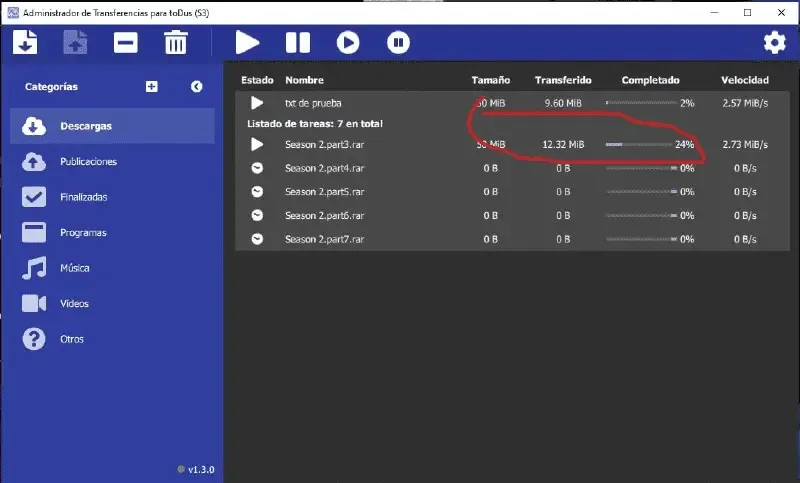Open the Otros category
This screenshot has width=800, height=483.
(112, 339)
